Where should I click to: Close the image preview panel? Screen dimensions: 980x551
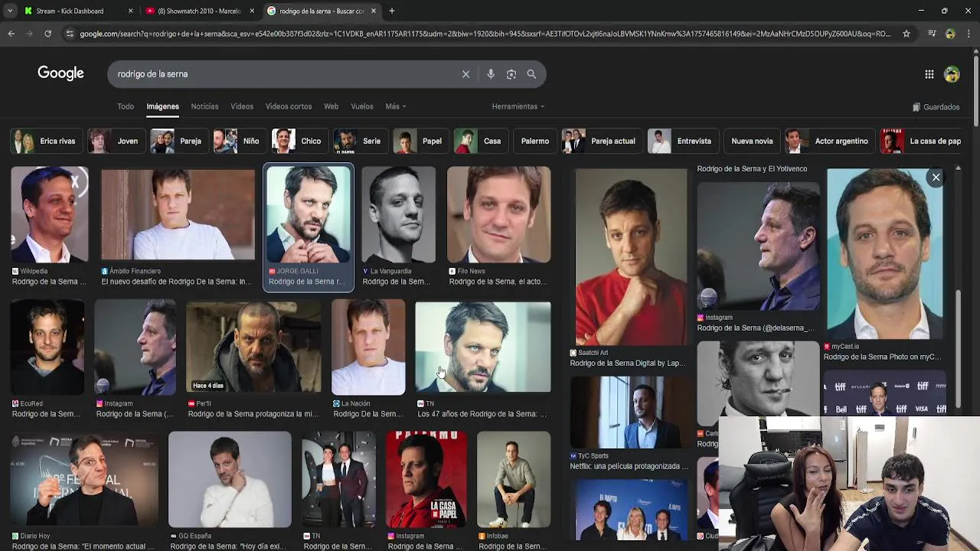coord(936,178)
